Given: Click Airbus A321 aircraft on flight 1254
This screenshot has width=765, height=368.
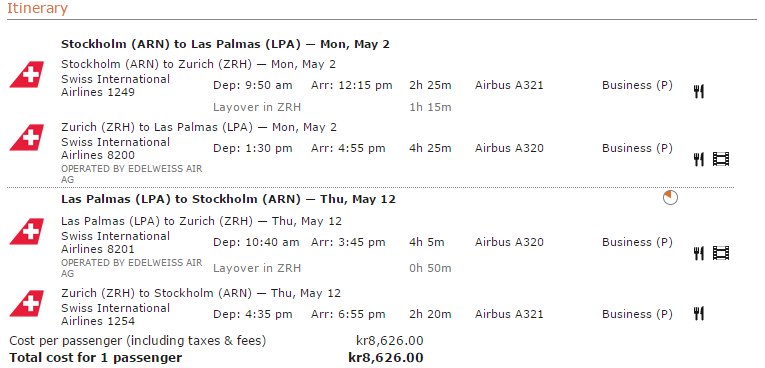Looking at the screenshot, I should pos(509,314).
